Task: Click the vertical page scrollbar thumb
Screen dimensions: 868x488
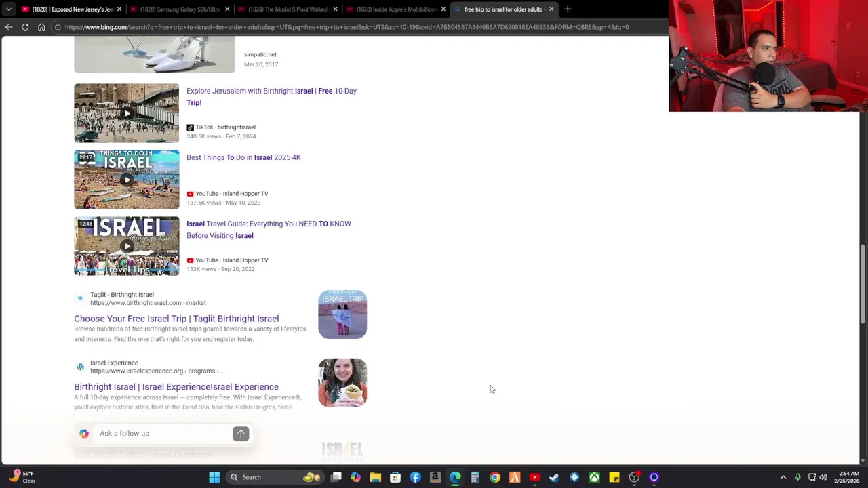Action: [x=863, y=283]
